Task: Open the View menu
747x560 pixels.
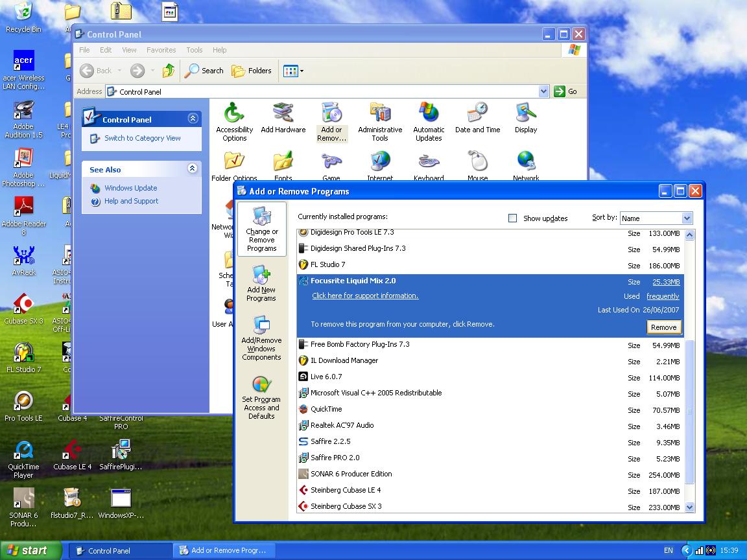Action: [x=129, y=50]
